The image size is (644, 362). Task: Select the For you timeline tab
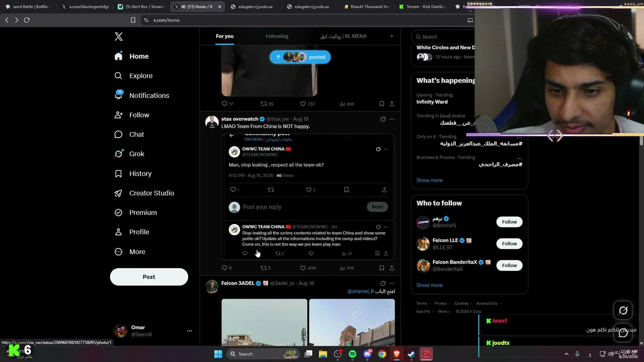point(224,36)
